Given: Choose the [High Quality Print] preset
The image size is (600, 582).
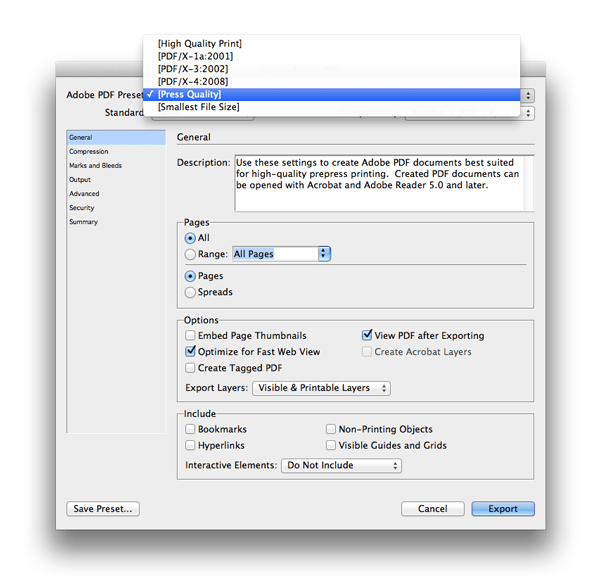Looking at the screenshot, I should [331, 44].
